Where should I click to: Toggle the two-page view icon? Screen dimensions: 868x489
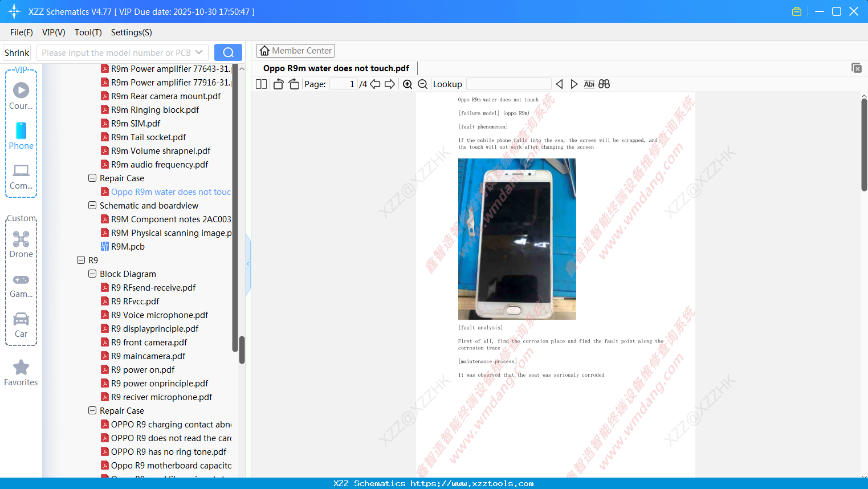(x=261, y=84)
